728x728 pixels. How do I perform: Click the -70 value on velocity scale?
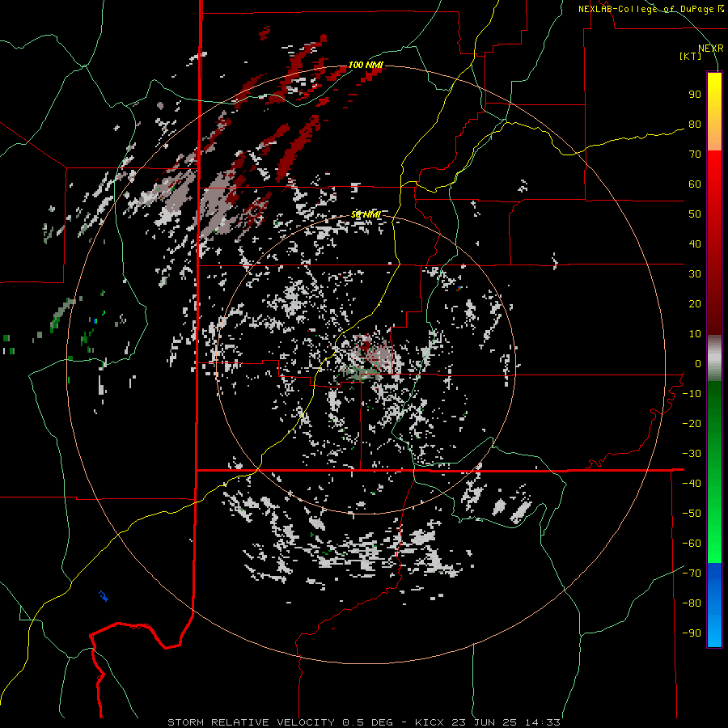pos(692,574)
